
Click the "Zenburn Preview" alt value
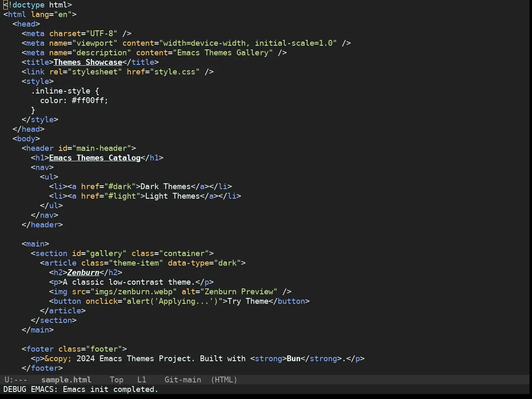239,292
